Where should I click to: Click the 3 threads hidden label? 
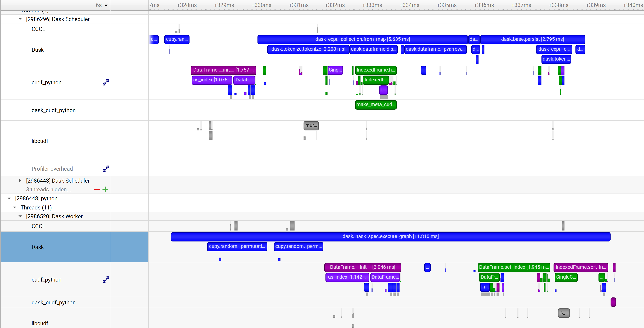click(x=48, y=189)
